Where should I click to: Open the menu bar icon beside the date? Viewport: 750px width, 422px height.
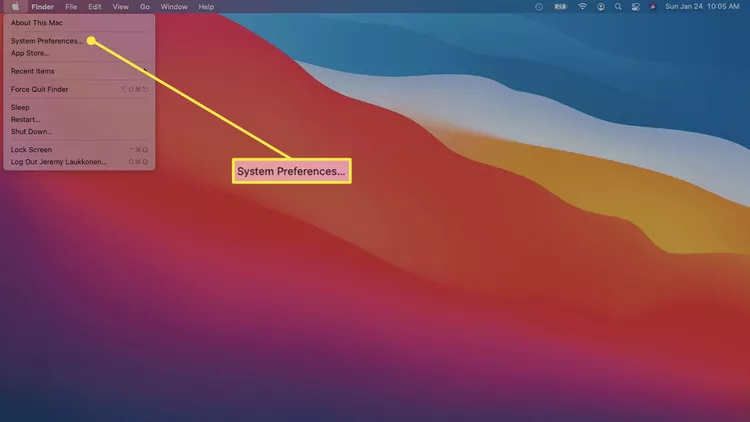(x=653, y=7)
